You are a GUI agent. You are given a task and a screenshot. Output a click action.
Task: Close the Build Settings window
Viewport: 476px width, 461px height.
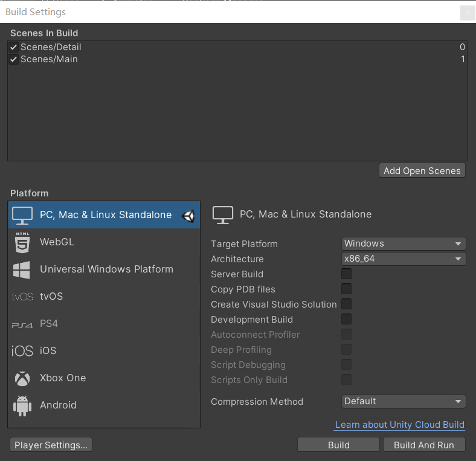(468, 13)
